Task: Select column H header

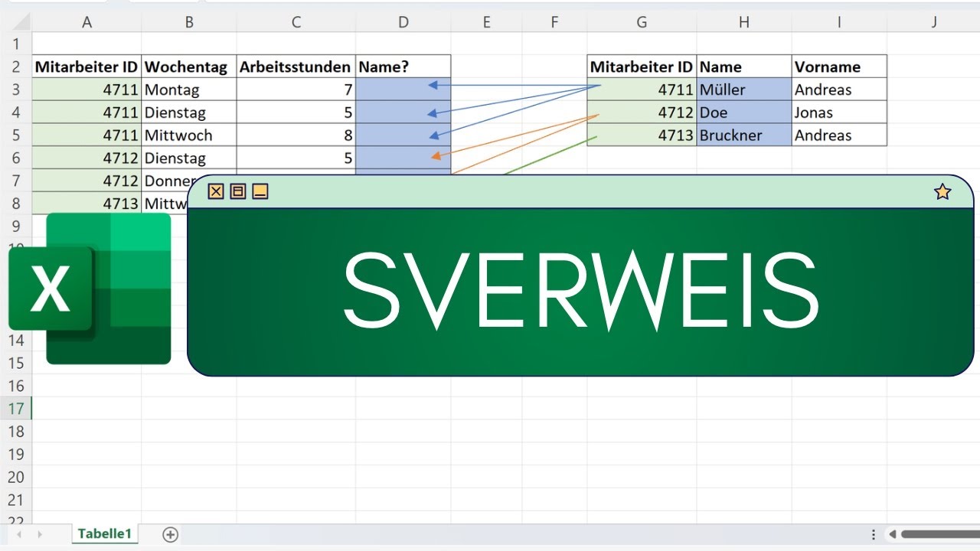Action: coord(744,22)
